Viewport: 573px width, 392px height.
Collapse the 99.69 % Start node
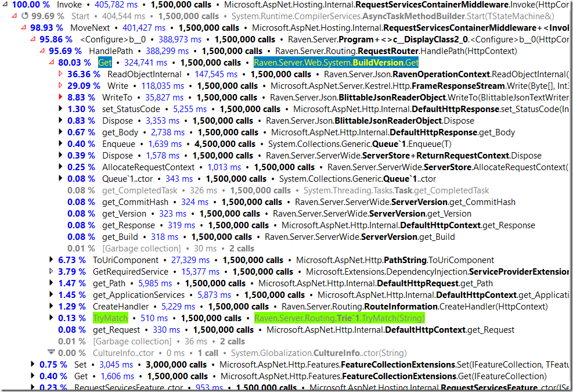(15, 16)
